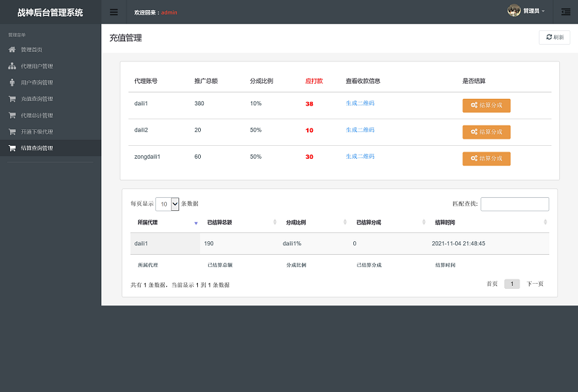Image resolution: width=578 pixels, height=392 pixels.
Task: Click 结算分成 button for daili1
Action: 486,105
